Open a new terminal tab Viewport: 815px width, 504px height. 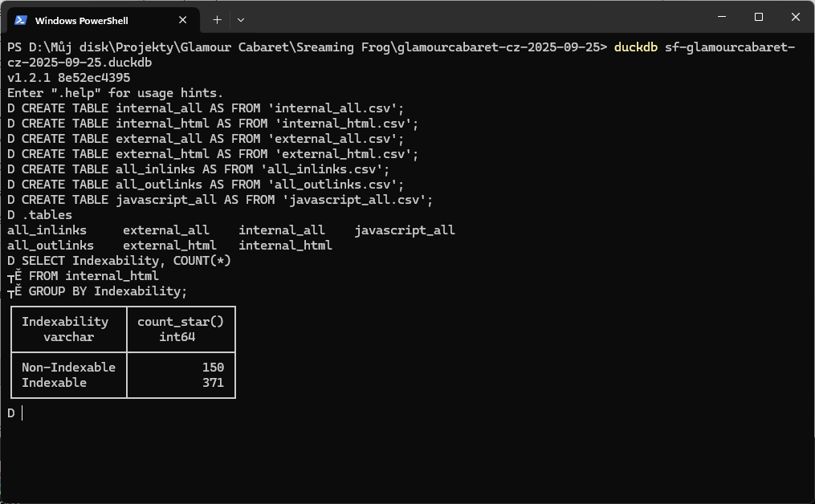click(x=217, y=19)
